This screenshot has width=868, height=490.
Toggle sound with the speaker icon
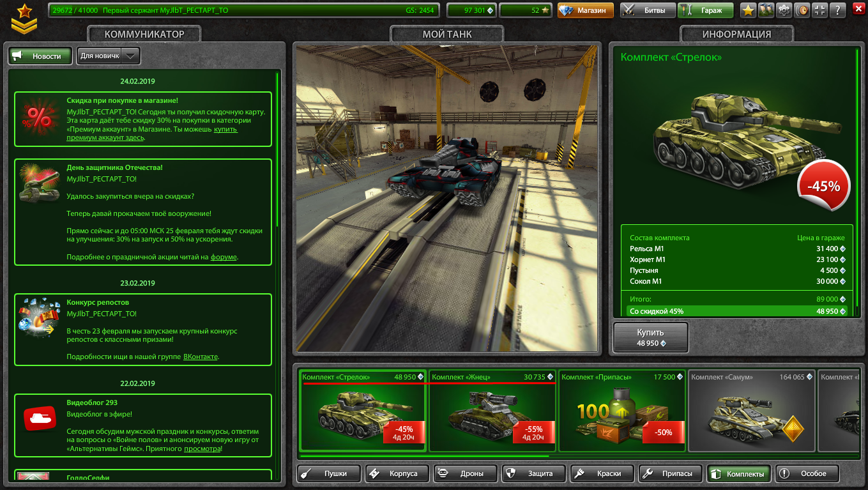tap(802, 10)
